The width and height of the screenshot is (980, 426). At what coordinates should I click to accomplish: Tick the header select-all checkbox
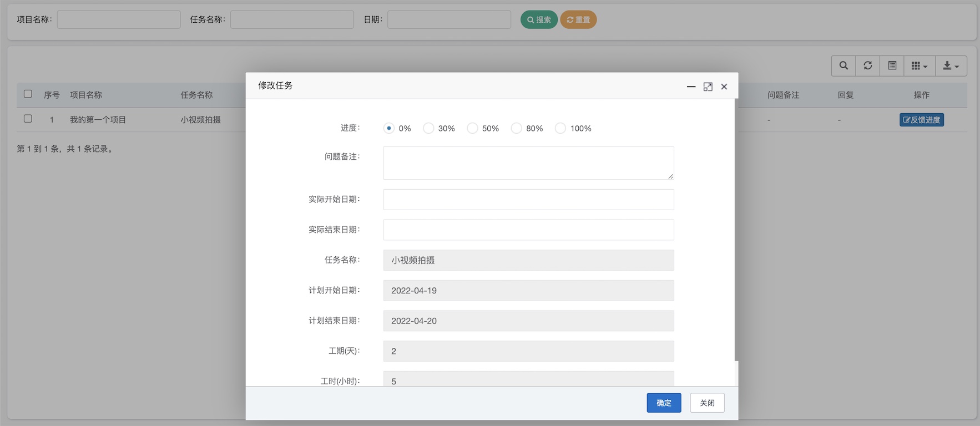pyautogui.click(x=28, y=94)
